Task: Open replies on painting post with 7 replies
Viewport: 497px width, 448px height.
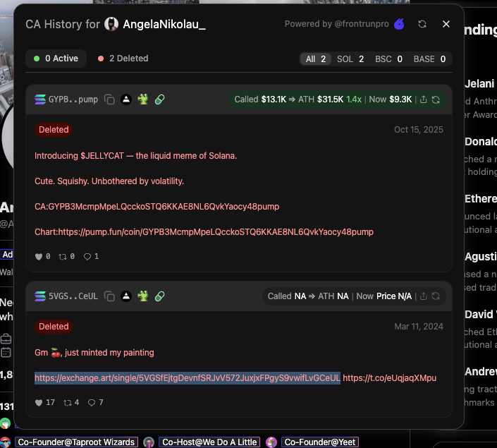Action: pos(95,403)
